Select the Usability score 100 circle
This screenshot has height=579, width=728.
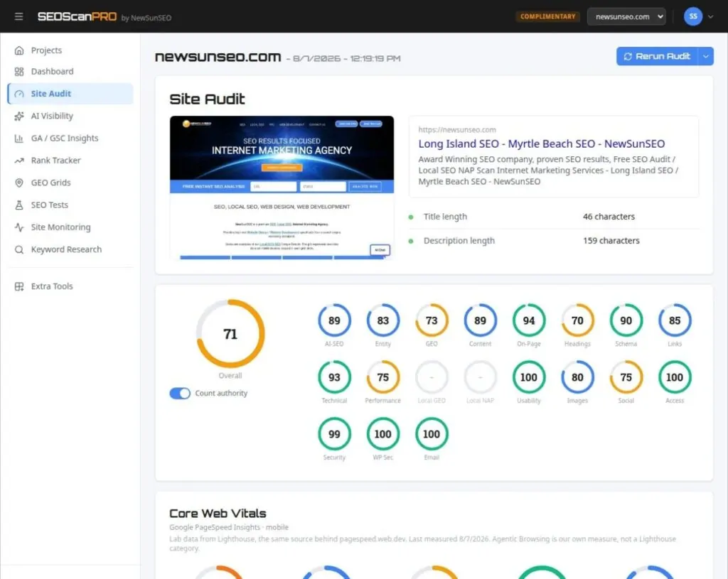click(x=529, y=377)
